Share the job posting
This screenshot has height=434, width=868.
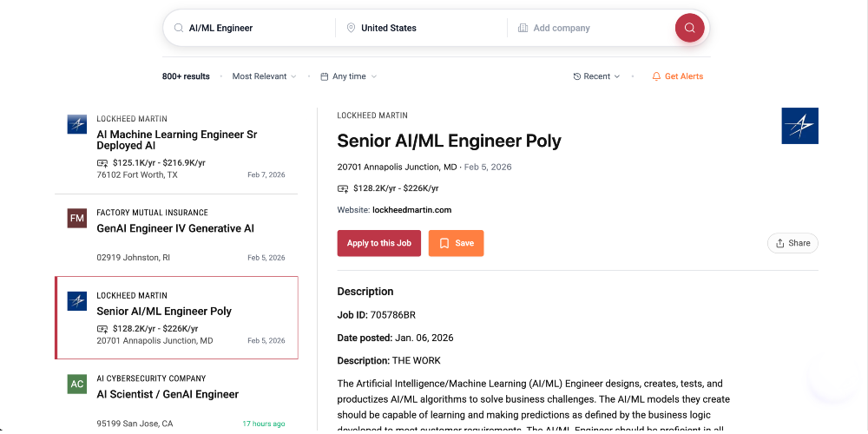click(792, 243)
